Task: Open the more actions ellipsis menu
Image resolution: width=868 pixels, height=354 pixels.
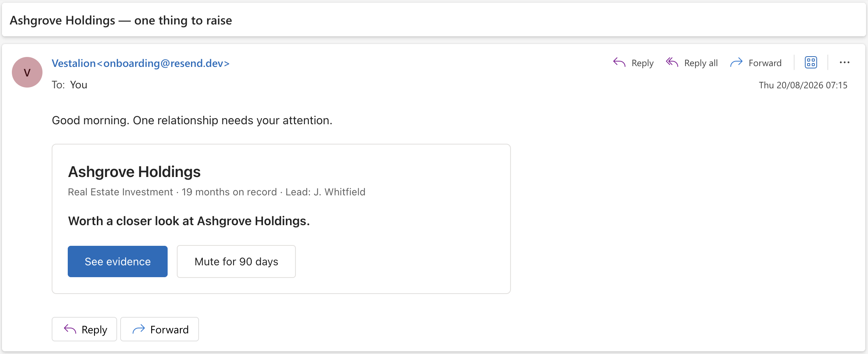Action: point(844,62)
